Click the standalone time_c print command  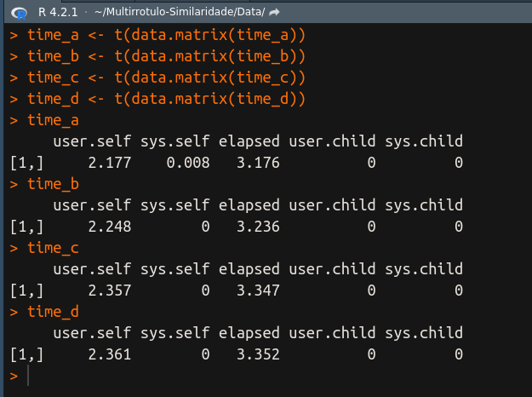[x=53, y=248]
